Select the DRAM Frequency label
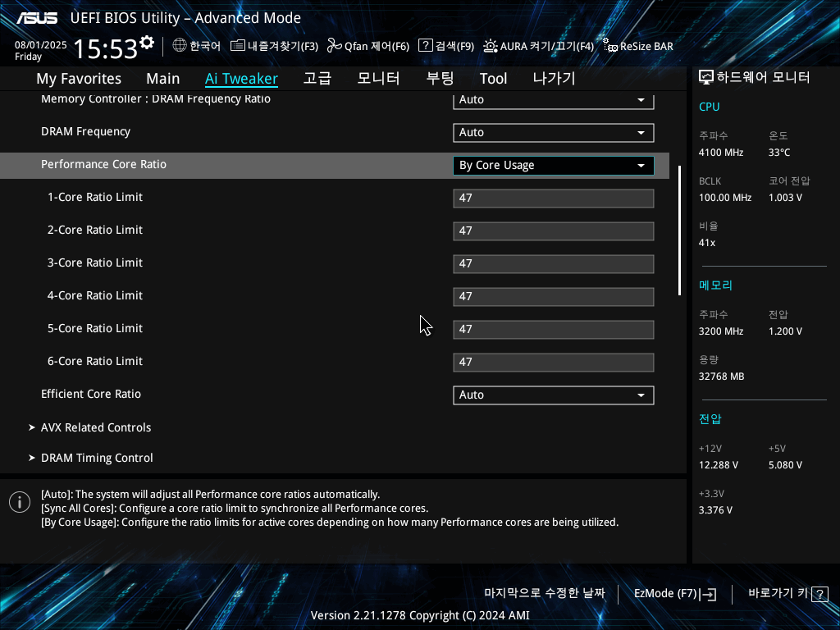840x630 pixels. click(85, 132)
